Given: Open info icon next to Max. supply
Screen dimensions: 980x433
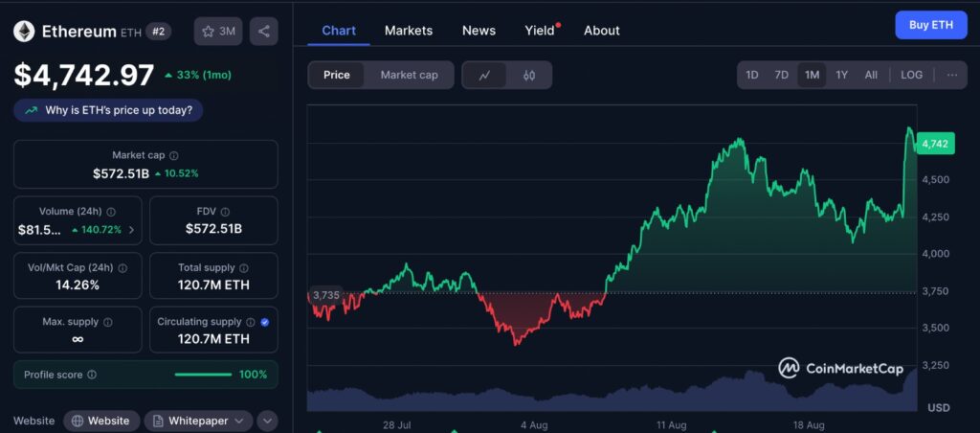Looking at the screenshot, I should pos(107,322).
